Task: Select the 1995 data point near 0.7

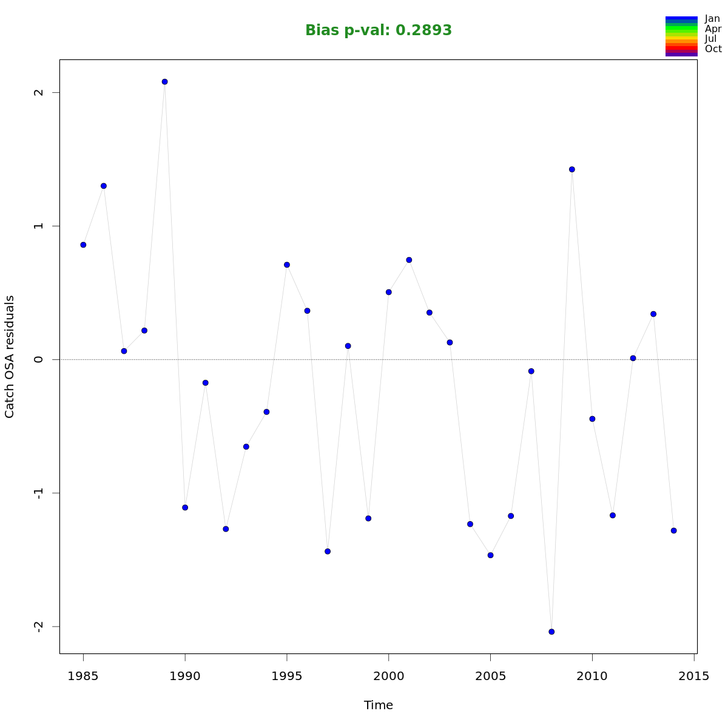Action: (x=287, y=265)
